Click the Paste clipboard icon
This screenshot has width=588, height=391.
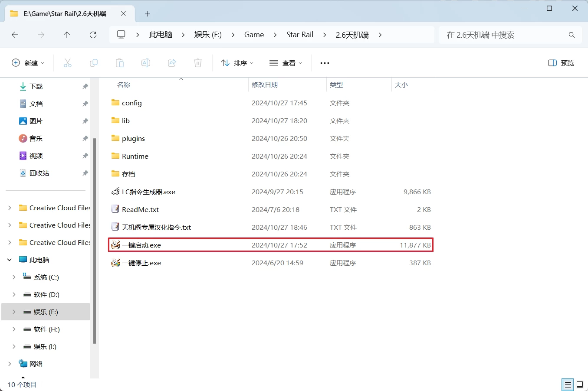click(x=120, y=63)
